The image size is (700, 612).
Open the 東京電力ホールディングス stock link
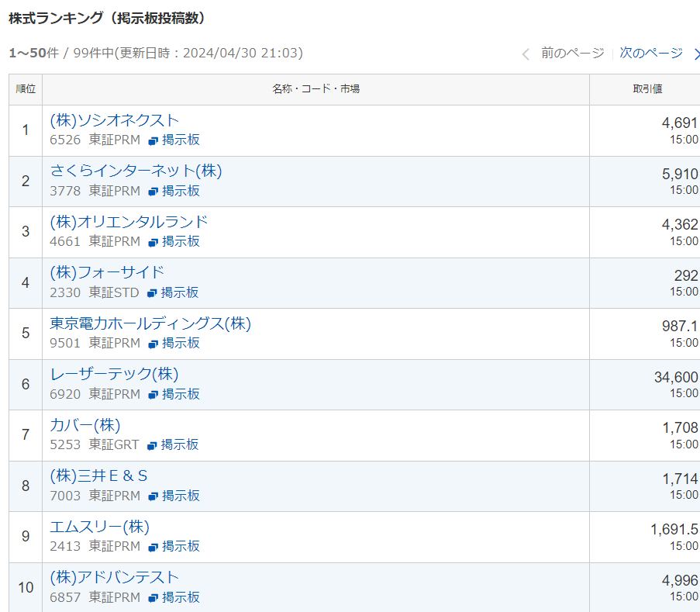pyautogui.click(x=150, y=323)
